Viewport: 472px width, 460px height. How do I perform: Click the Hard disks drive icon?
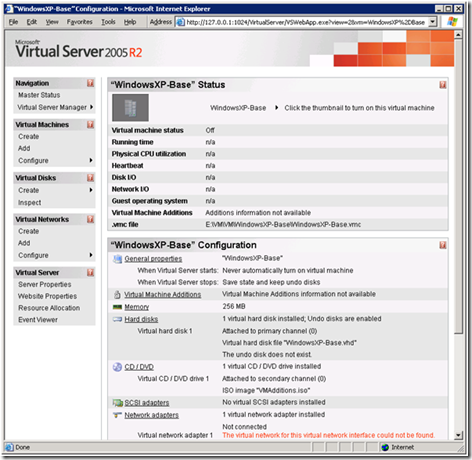[x=117, y=319]
